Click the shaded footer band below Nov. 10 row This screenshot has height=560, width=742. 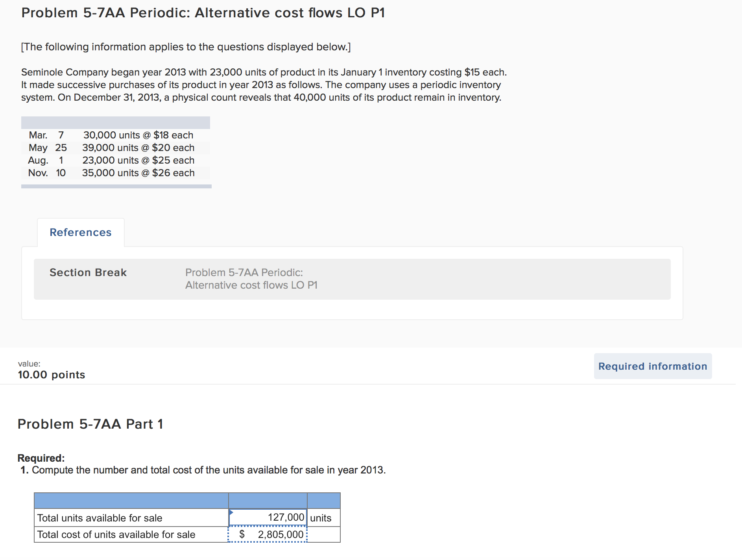[x=116, y=186]
